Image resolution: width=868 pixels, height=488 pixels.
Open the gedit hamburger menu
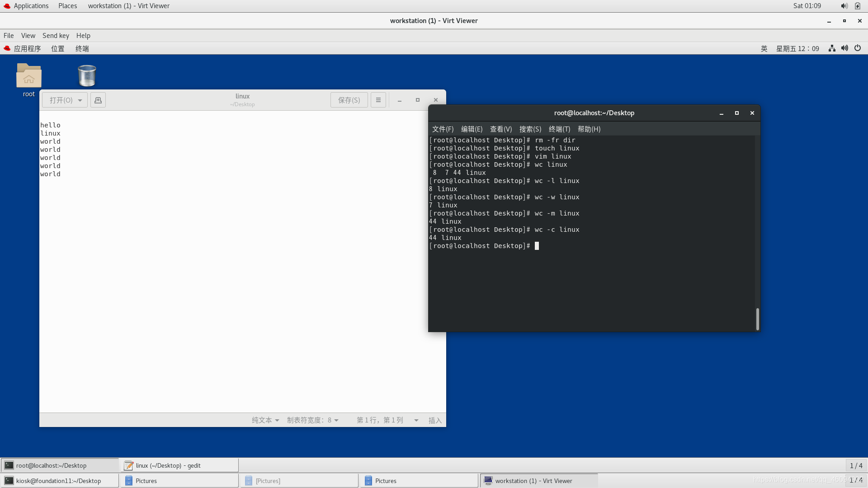(378, 100)
